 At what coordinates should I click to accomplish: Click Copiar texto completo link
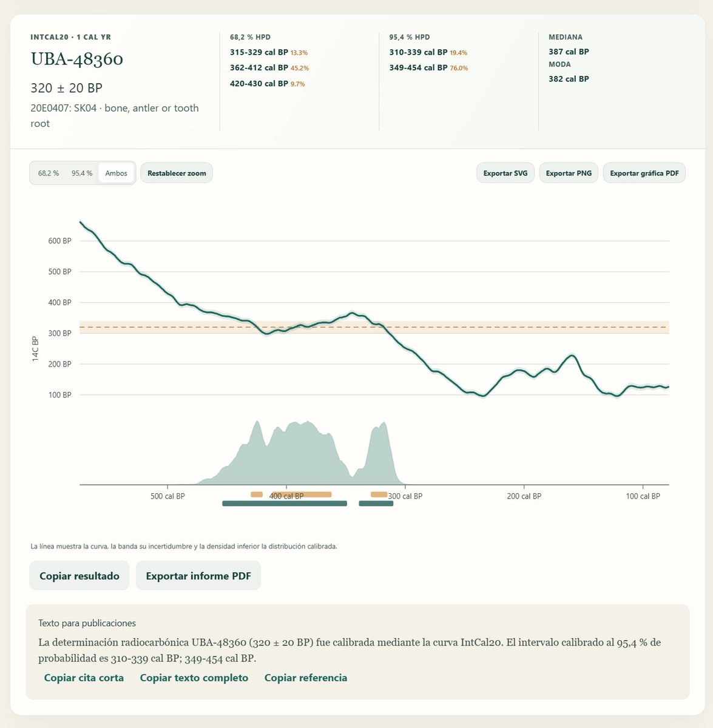[194, 678]
